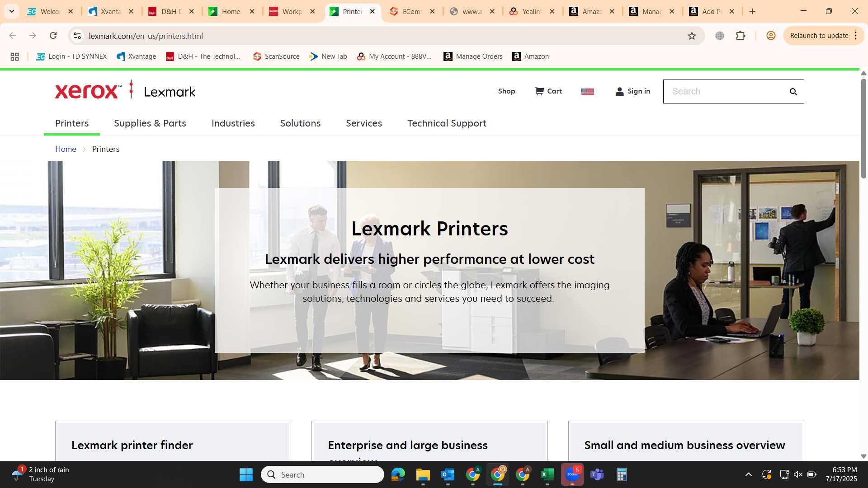This screenshot has height=488, width=868.
Task: Click the Lexmark logo
Action: 170,92
